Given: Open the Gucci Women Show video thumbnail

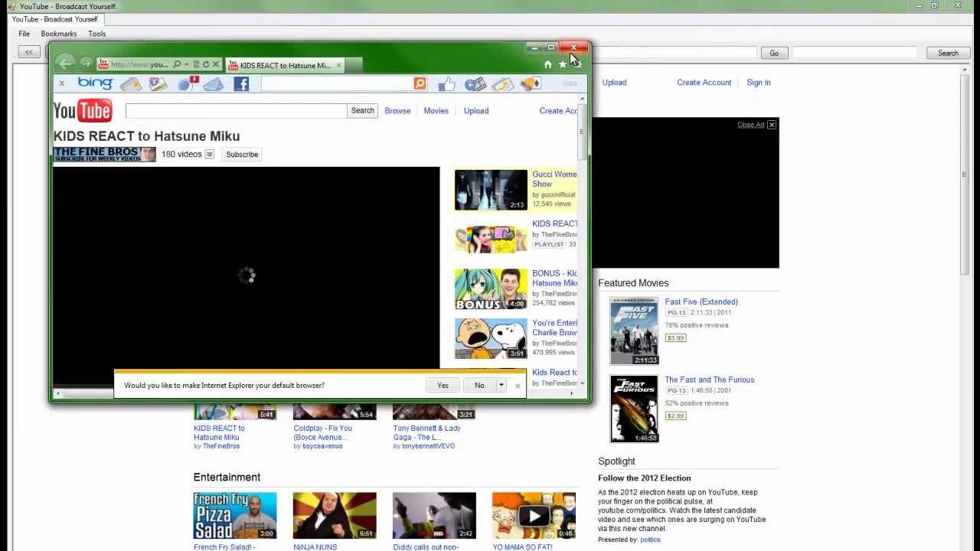Looking at the screenshot, I should click(x=491, y=190).
